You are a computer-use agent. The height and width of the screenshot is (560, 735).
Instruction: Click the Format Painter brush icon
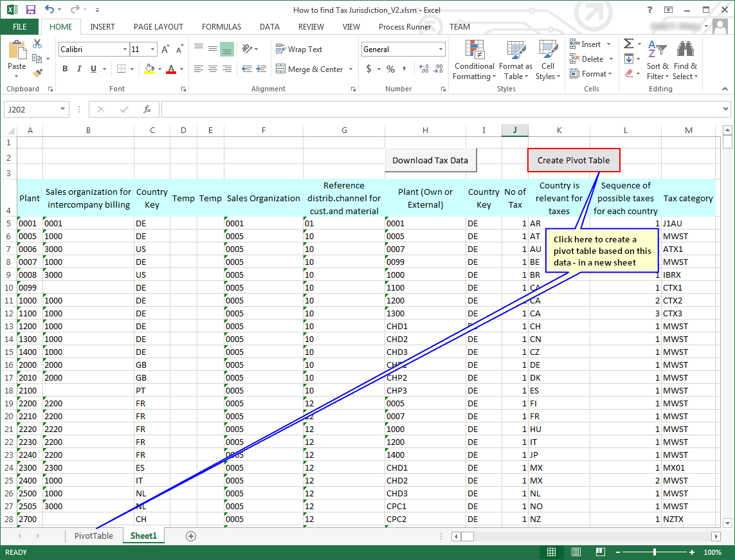tap(37, 73)
